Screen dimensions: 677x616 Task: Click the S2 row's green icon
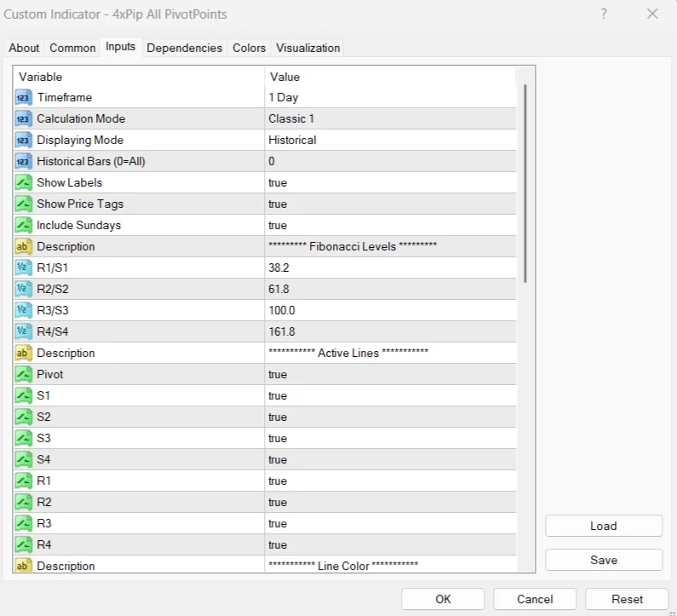pyautogui.click(x=23, y=417)
